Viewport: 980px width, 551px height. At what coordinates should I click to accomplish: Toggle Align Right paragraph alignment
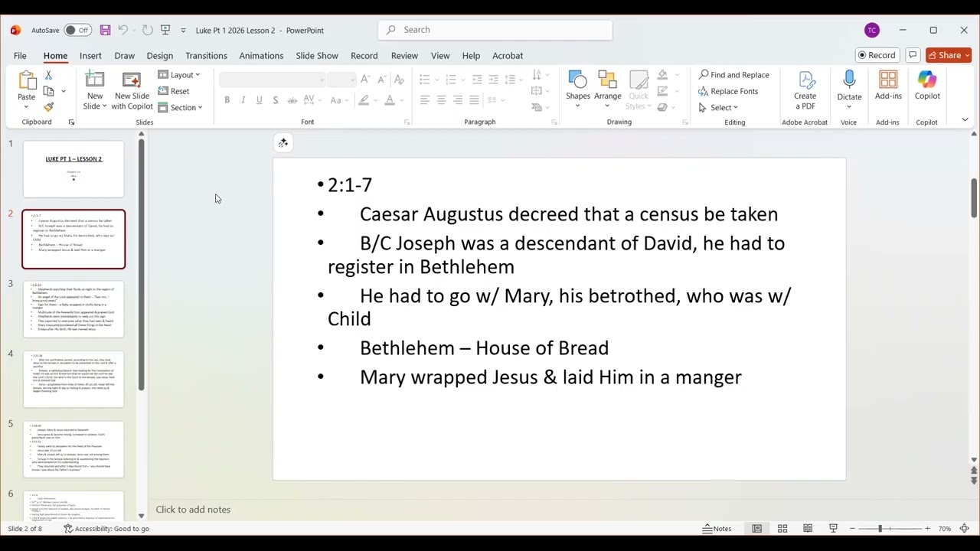[x=457, y=100]
